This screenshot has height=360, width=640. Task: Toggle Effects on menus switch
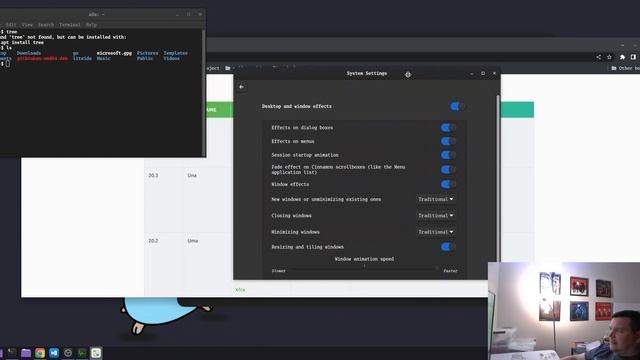click(x=448, y=142)
